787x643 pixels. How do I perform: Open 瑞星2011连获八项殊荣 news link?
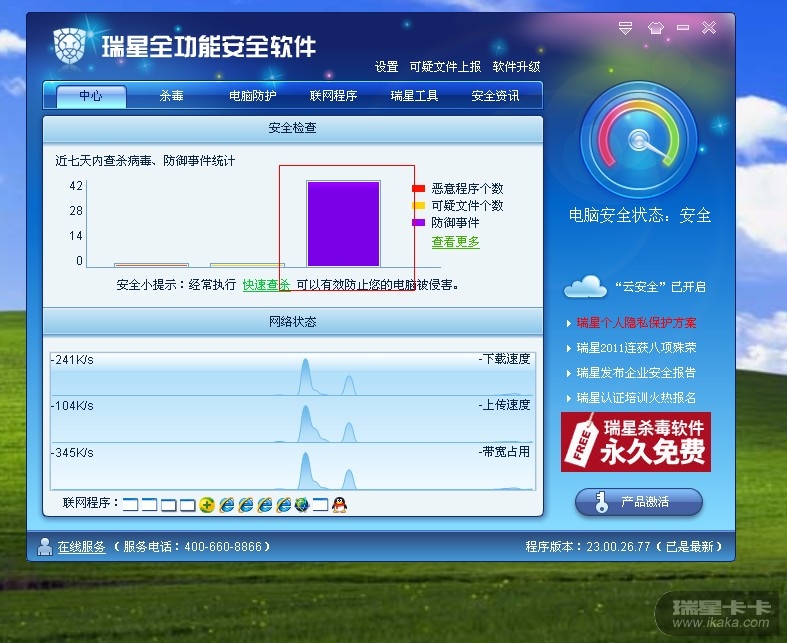(x=636, y=348)
